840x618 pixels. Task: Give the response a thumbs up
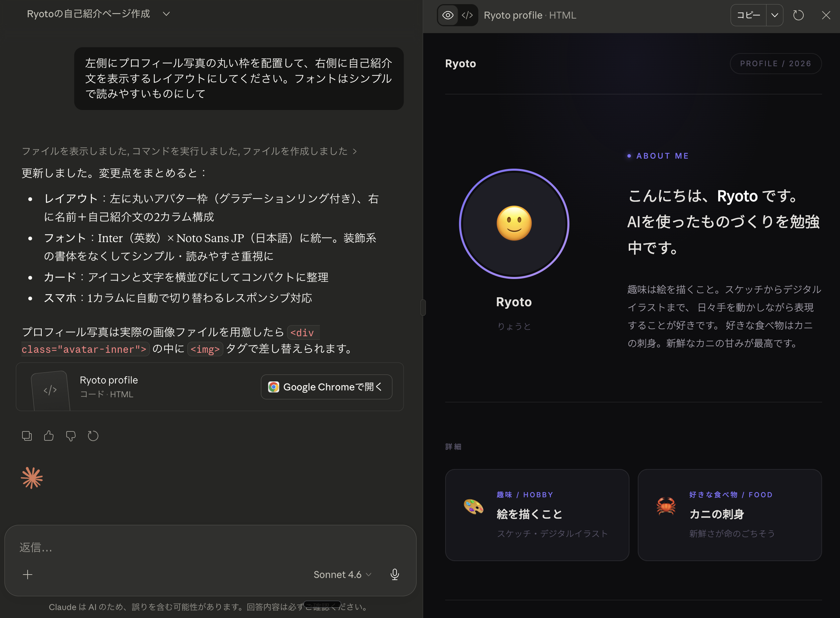tap(49, 436)
